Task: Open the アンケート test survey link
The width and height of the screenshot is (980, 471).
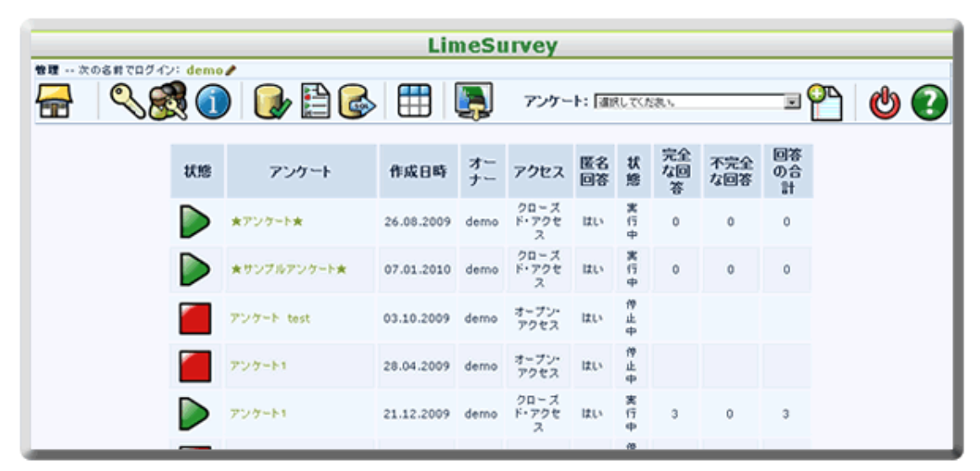Action: 270,318
